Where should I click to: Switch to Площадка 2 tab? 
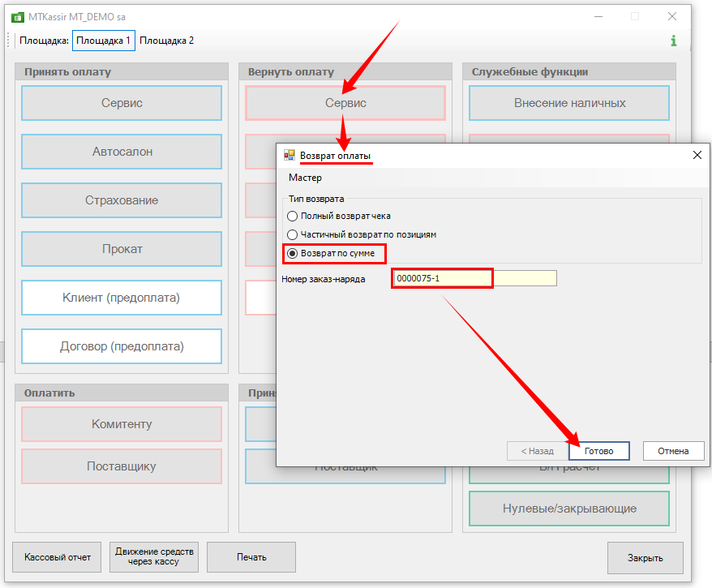point(167,41)
